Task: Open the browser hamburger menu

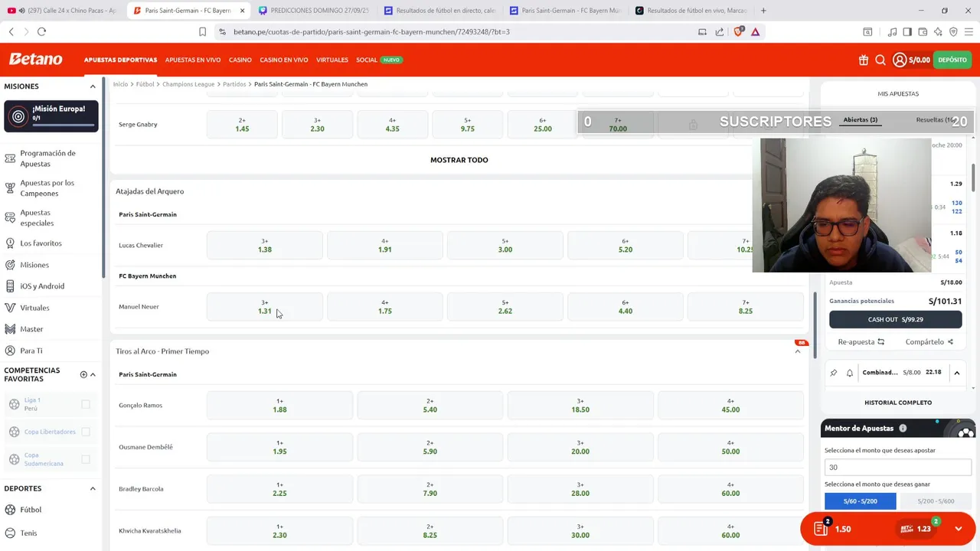Action: click(x=969, y=31)
